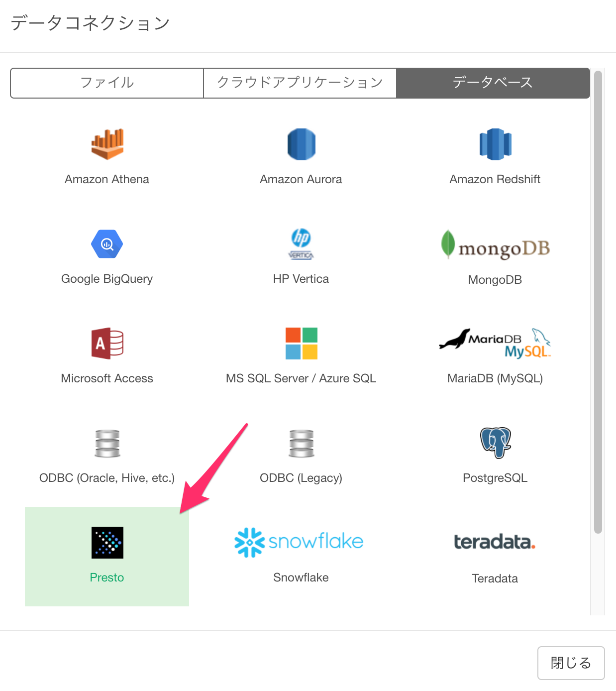
Task: Choose the Amazon Aurora database icon
Action: pos(301,144)
